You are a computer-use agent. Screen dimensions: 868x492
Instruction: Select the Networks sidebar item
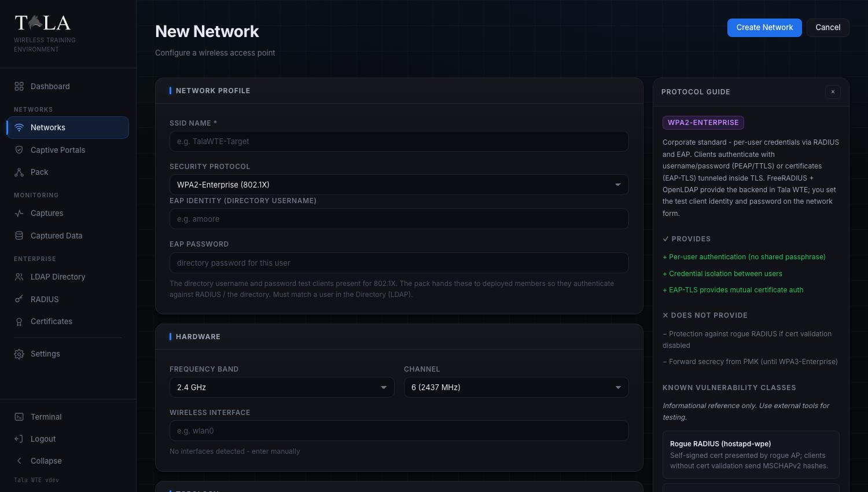(68, 127)
